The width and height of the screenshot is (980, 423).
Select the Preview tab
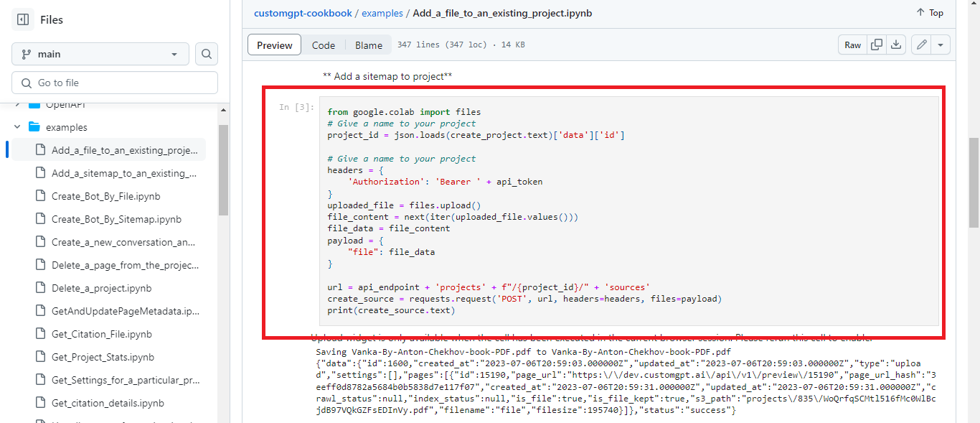273,44
